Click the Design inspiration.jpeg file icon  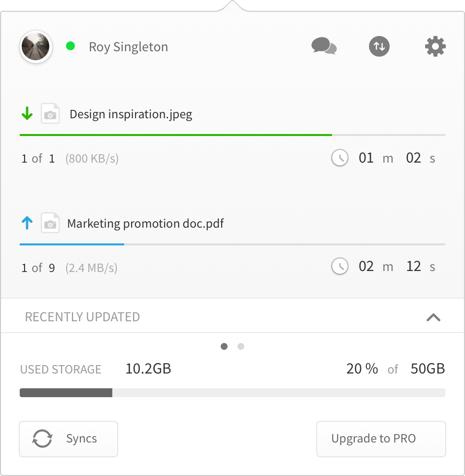tap(50, 113)
